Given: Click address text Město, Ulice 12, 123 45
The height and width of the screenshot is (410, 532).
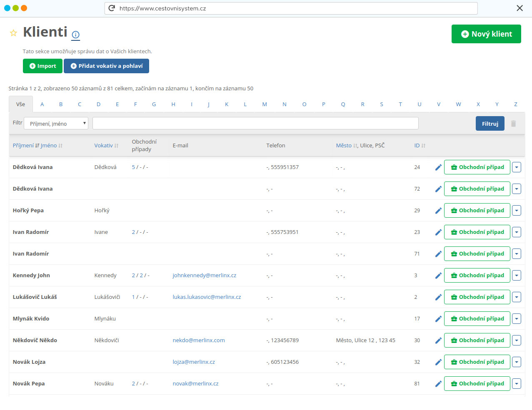Looking at the screenshot, I should coord(366,340).
